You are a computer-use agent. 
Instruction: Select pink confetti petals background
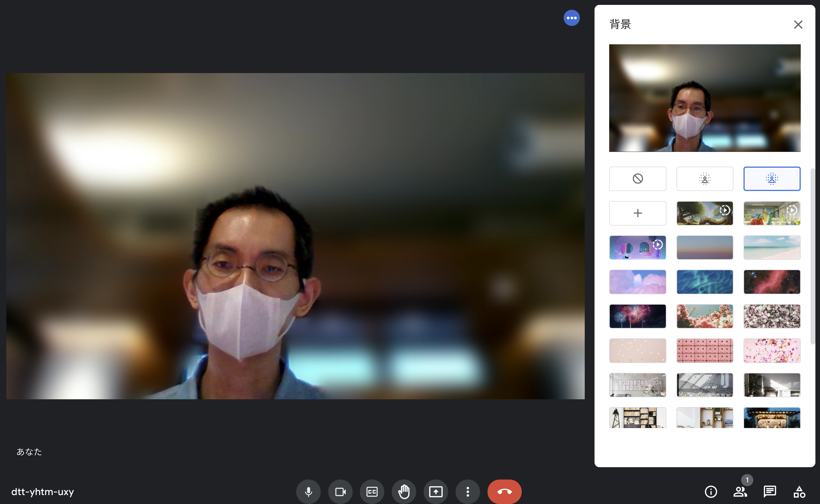[x=772, y=350]
